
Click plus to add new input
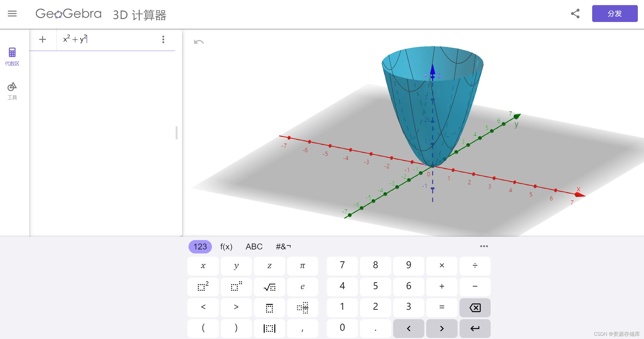(x=42, y=39)
